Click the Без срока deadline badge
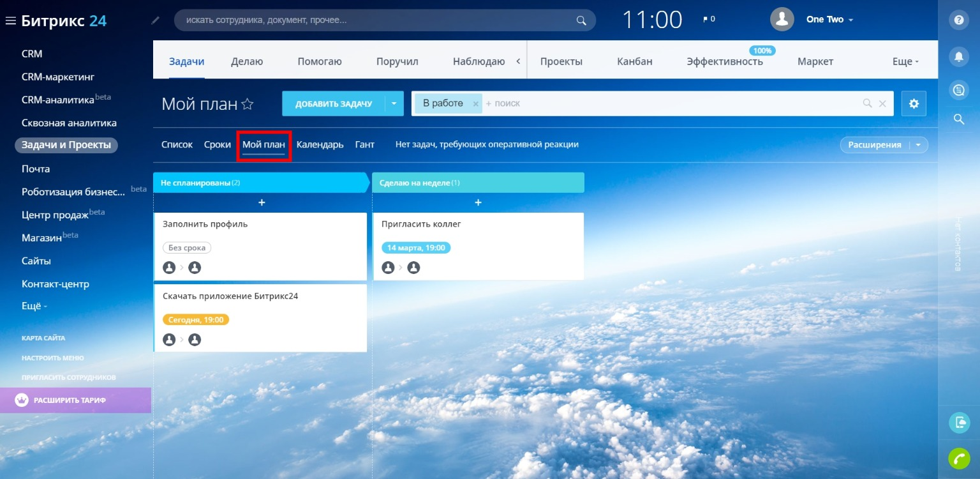 [187, 248]
